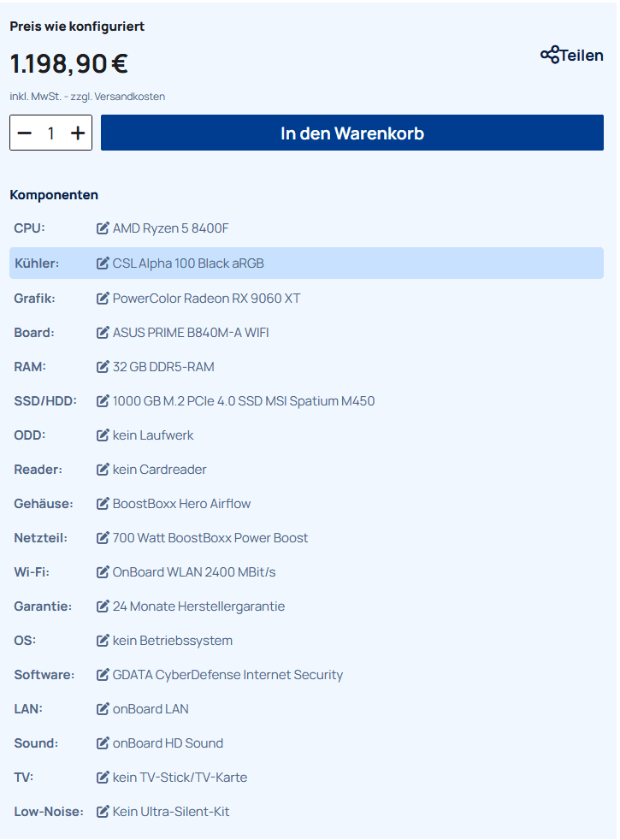Click the SSD/HDD: row label

(x=45, y=400)
